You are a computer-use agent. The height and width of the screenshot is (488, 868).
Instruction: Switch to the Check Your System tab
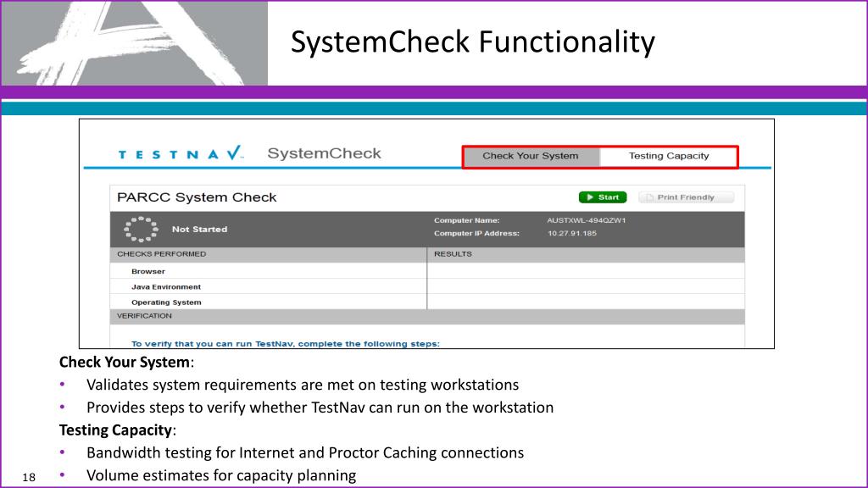click(x=531, y=156)
